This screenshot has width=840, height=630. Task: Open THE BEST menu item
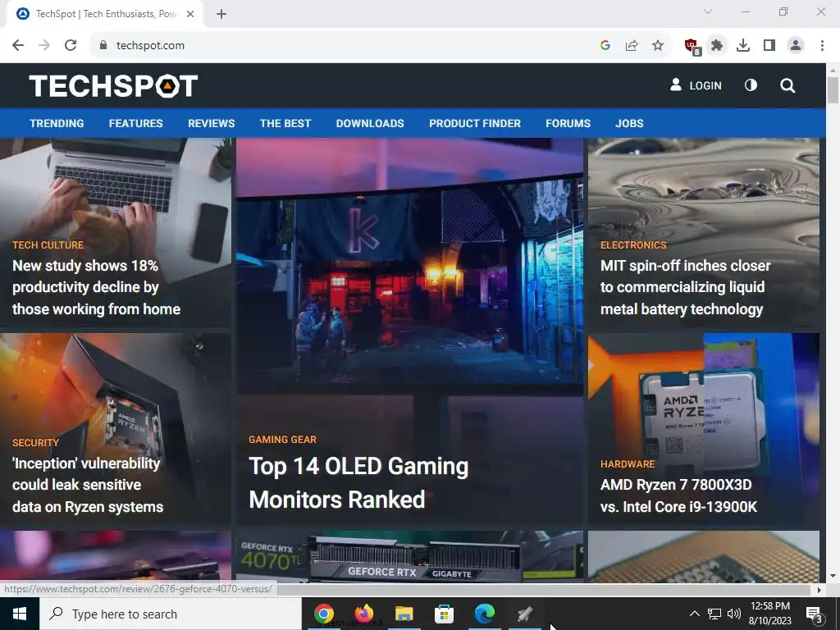point(285,123)
